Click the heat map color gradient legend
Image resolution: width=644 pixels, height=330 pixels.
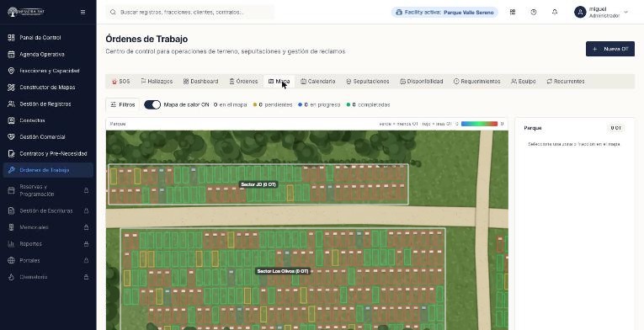coord(479,124)
